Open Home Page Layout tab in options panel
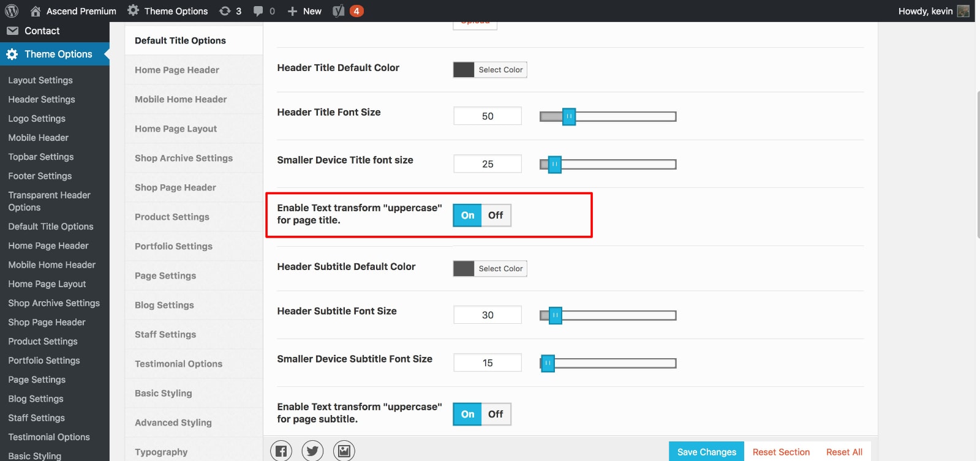This screenshot has height=461, width=980. tap(194, 129)
